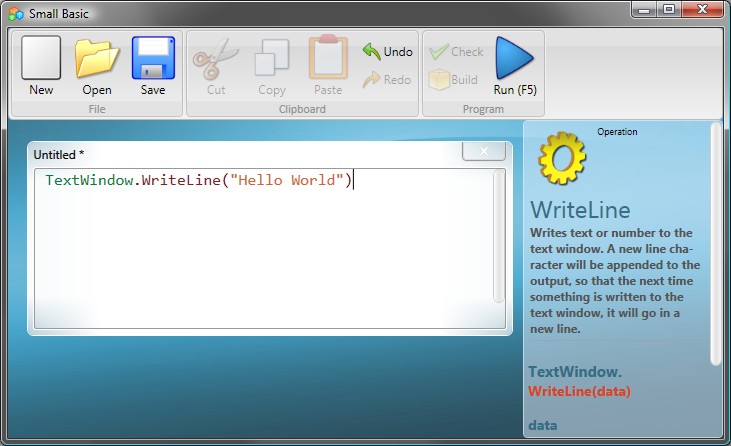Screen dimensions: 731x446
Task: Close the Untitled editor window
Action: (484, 151)
